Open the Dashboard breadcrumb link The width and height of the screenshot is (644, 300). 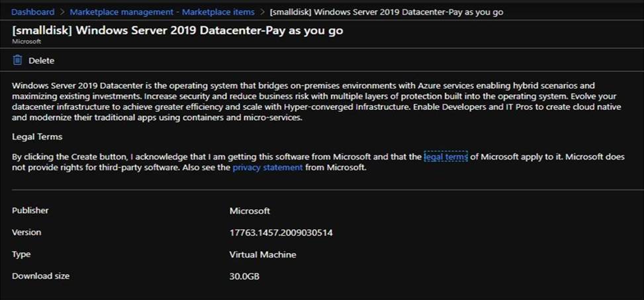tap(32, 12)
